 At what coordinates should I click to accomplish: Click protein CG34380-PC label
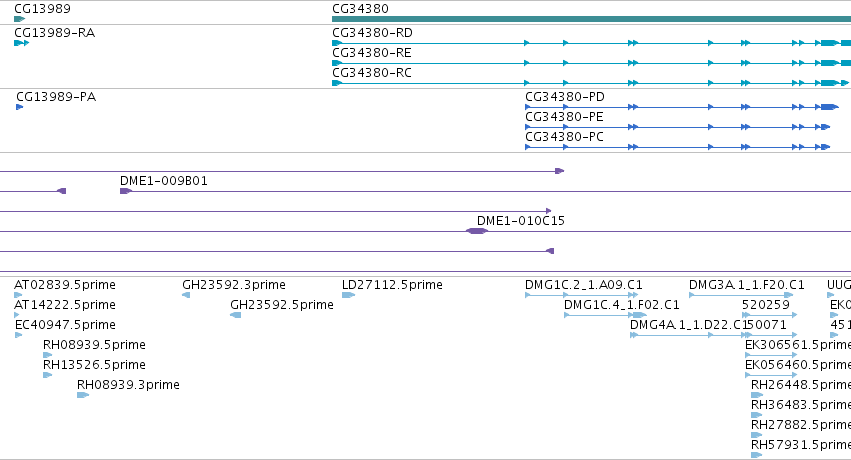[x=564, y=137]
